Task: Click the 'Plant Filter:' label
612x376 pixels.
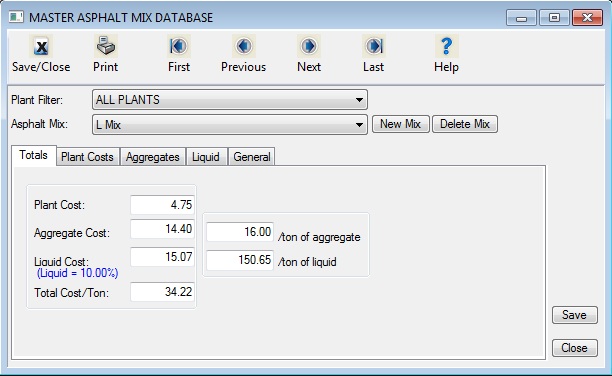Action: (37, 100)
